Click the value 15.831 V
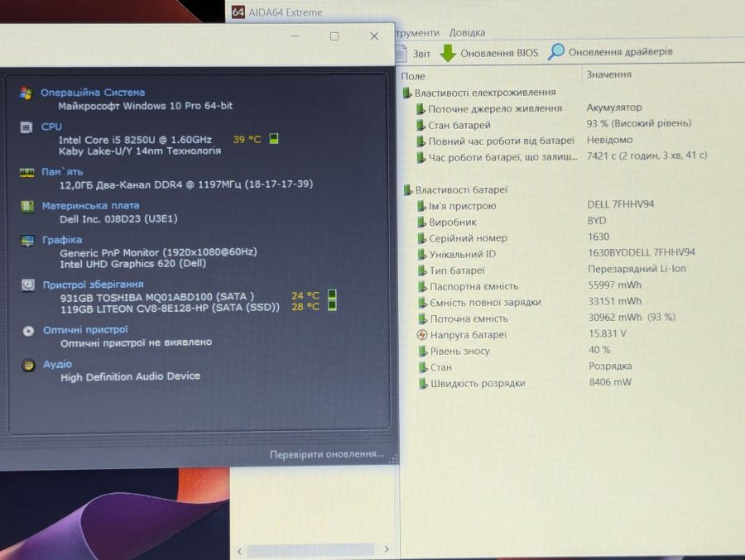This screenshot has height=560, width=745. click(608, 333)
